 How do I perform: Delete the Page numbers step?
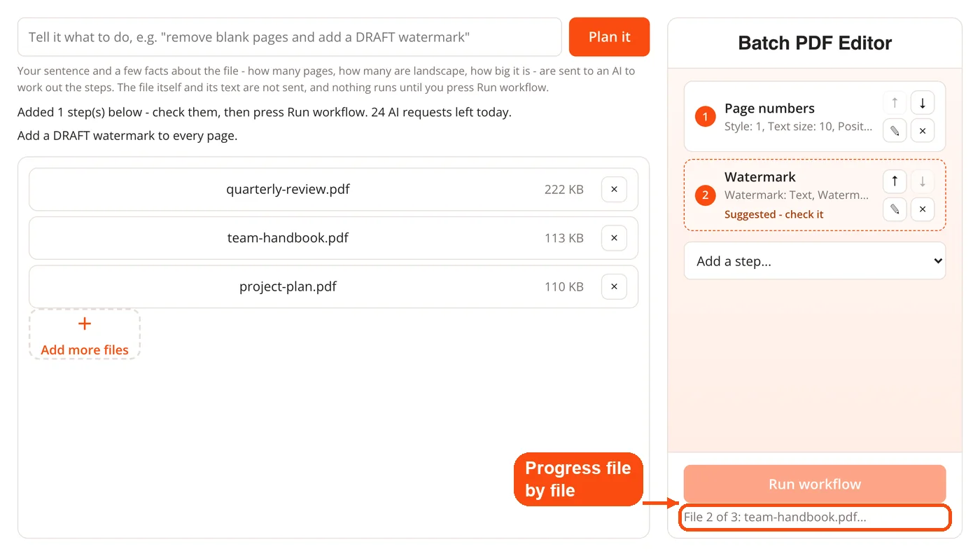[923, 131]
